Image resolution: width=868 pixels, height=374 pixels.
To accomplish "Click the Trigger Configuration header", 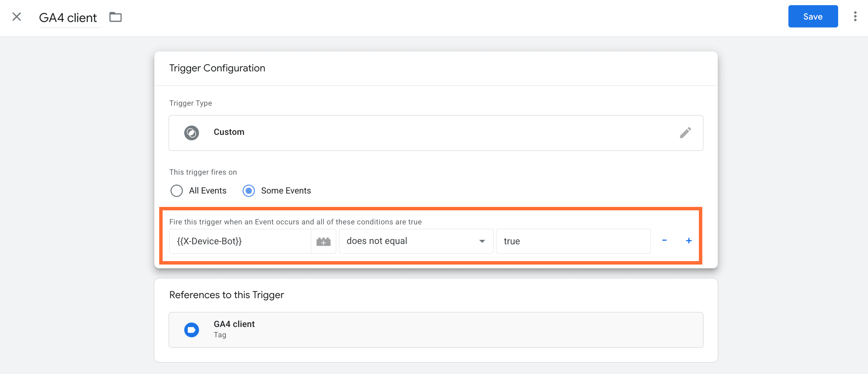I will (217, 68).
